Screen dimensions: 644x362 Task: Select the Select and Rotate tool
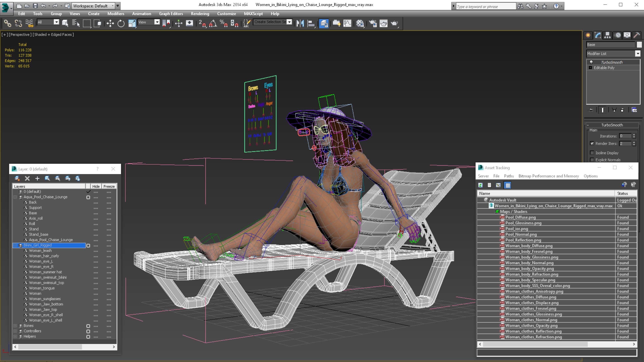pos(121,23)
